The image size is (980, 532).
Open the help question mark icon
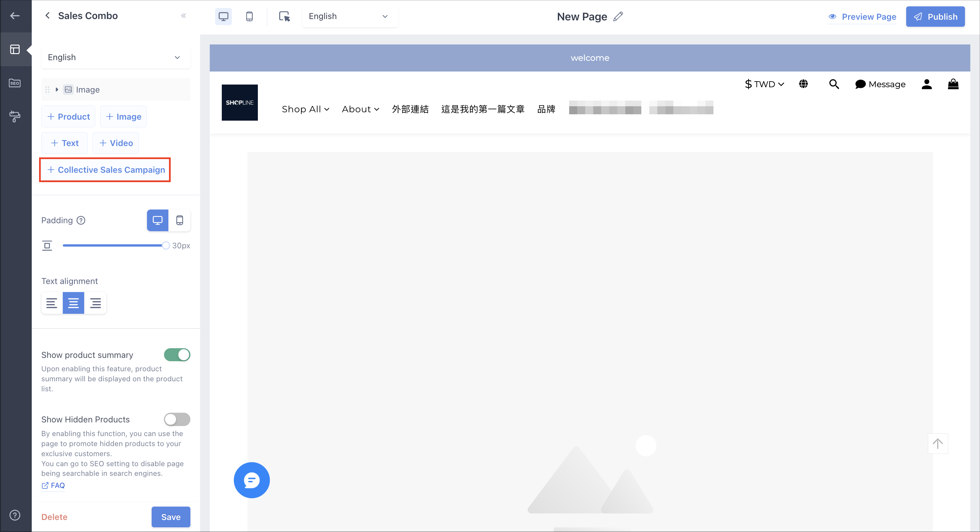coord(15,515)
